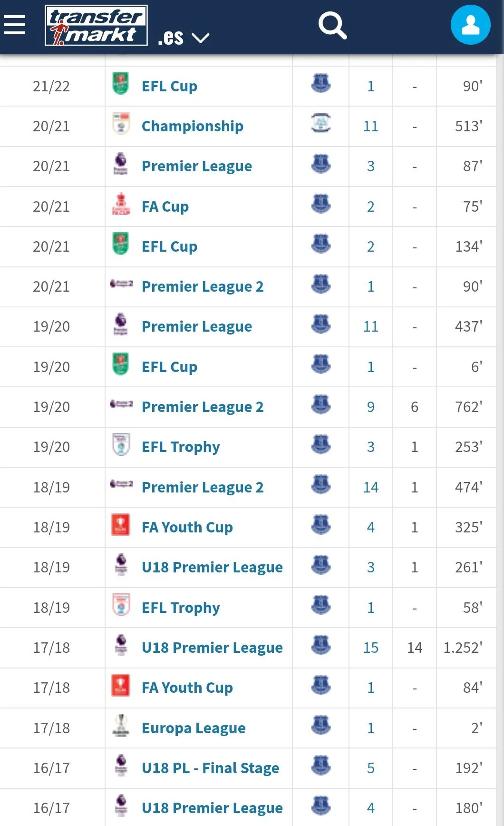
Task: Click the 11 appearances in 19/20 Premier League
Action: (371, 326)
